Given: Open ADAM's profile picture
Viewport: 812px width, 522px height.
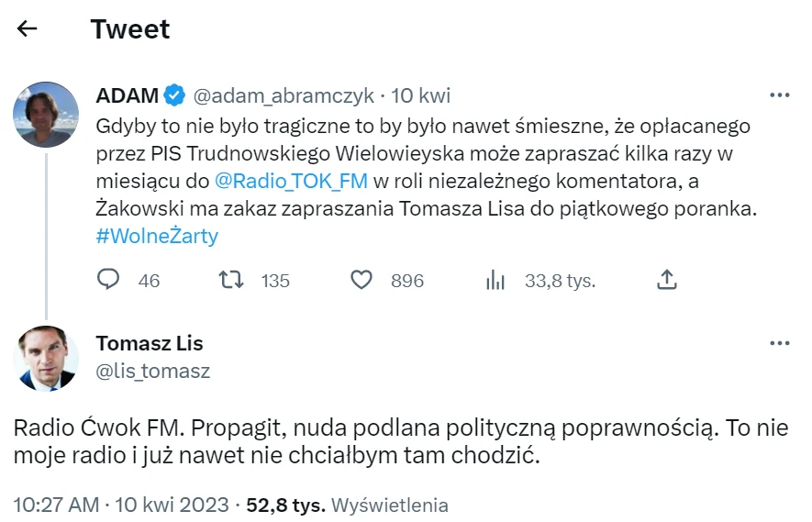Looking at the screenshot, I should 46,115.
